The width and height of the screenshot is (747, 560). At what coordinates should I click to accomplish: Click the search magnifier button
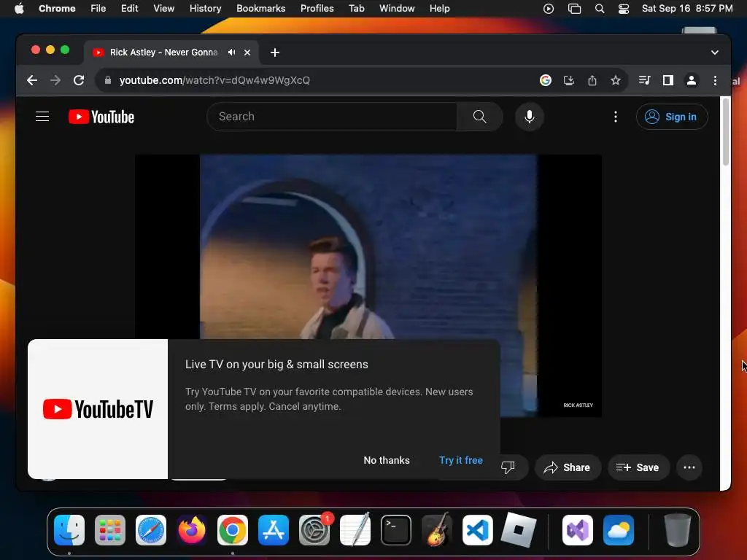click(480, 117)
